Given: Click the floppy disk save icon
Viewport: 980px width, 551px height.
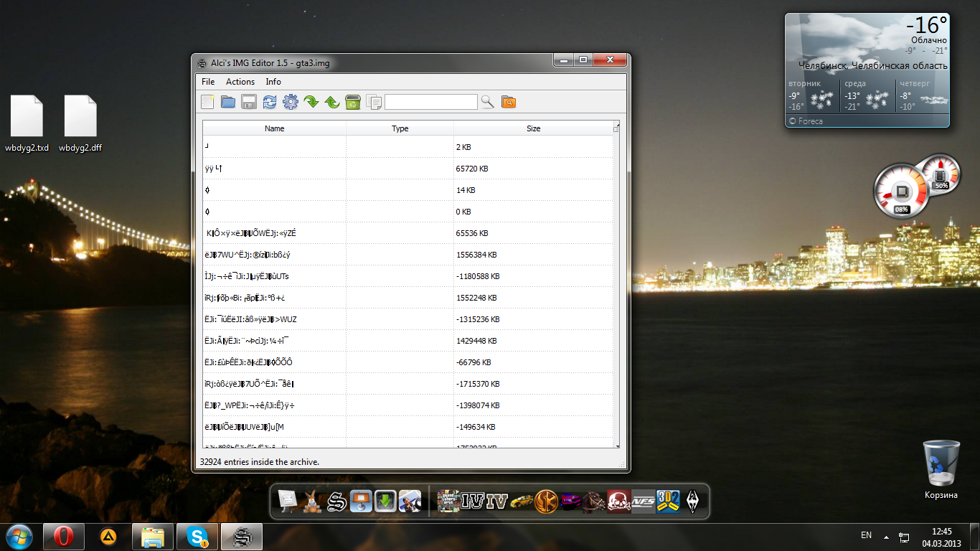Looking at the screenshot, I should (249, 102).
